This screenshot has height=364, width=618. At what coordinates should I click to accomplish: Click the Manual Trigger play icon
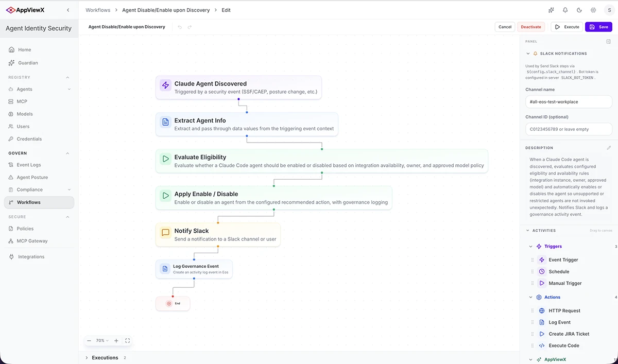(x=542, y=283)
